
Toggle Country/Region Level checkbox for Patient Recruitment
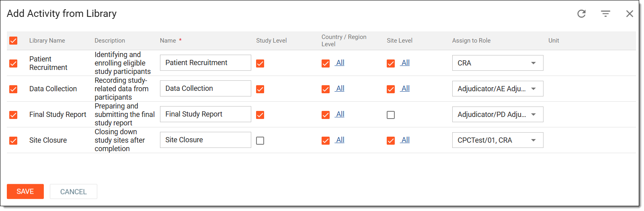point(326,64)
